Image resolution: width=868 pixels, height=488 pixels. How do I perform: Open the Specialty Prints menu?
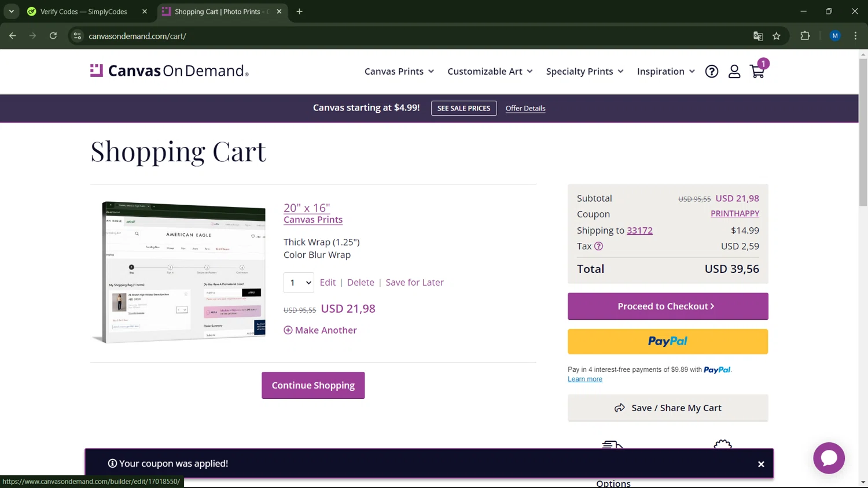tap(584, 71)
